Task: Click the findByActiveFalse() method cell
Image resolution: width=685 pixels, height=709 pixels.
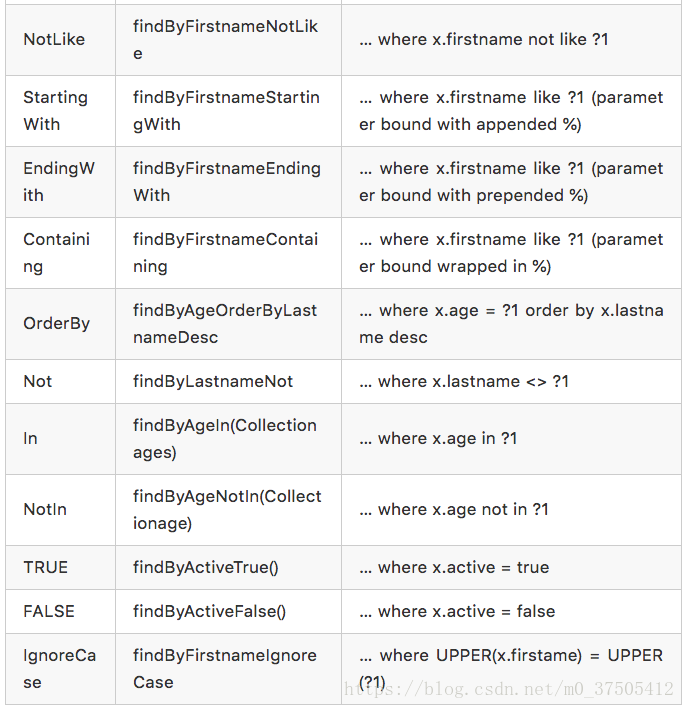Action: 228,611
